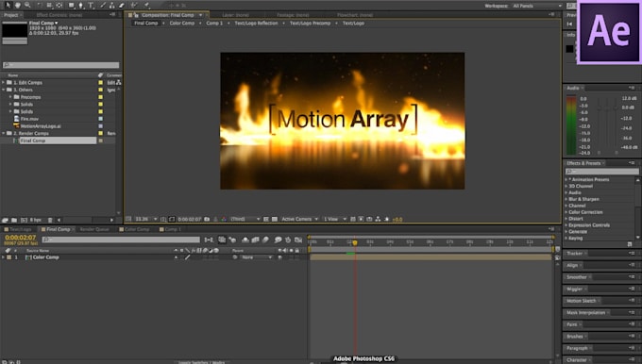Select Fire.mov in the Project panel
The width and height of the screenshot is (642, 364).
pyautogui.click(x=29, y=119)
